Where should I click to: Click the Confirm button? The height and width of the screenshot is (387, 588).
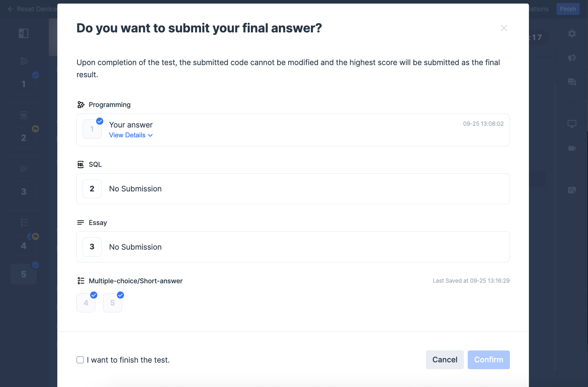(x=489, y=360)
